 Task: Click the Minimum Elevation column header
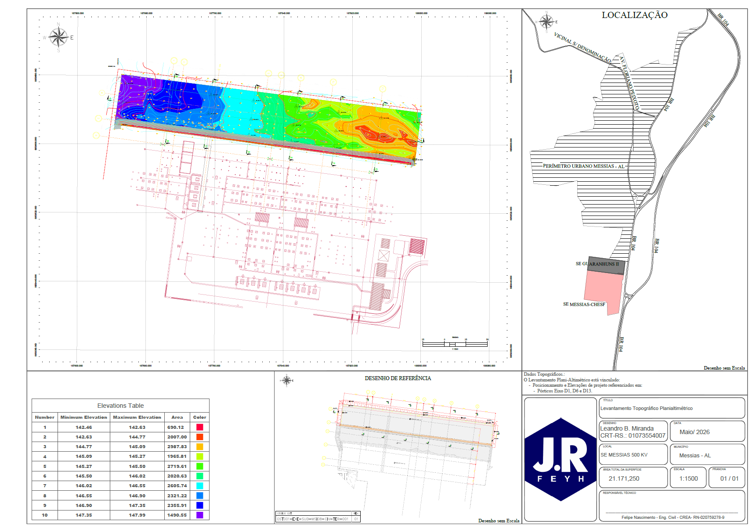coord(83,417)
